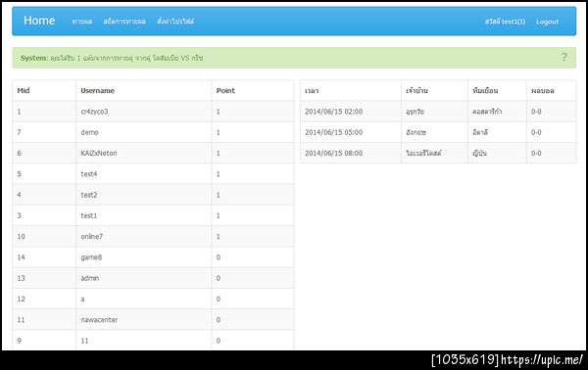Click the Username column header
The width and height of the screenshot is (588, 370).
(97, 91)
